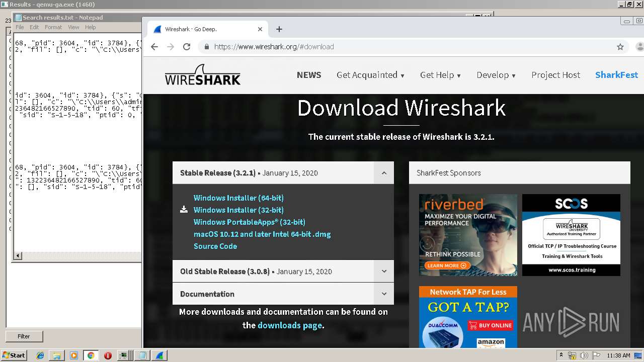Open a new Chrome tab
The height and width of the screenshot is (362, 644).
[279, 29]
